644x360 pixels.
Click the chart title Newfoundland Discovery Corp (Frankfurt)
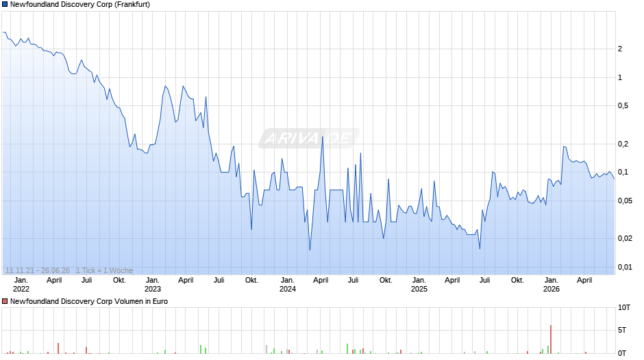pos(80,5)
